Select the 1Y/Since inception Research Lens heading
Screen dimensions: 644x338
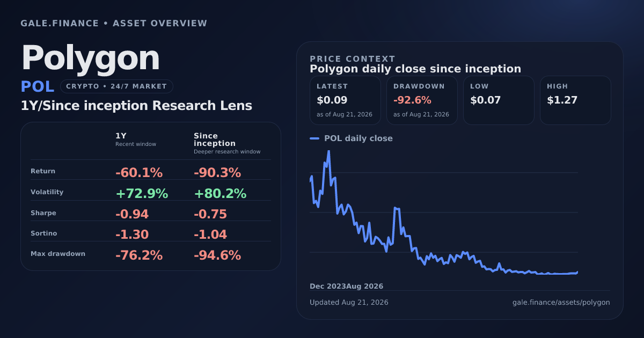[136, 106]
